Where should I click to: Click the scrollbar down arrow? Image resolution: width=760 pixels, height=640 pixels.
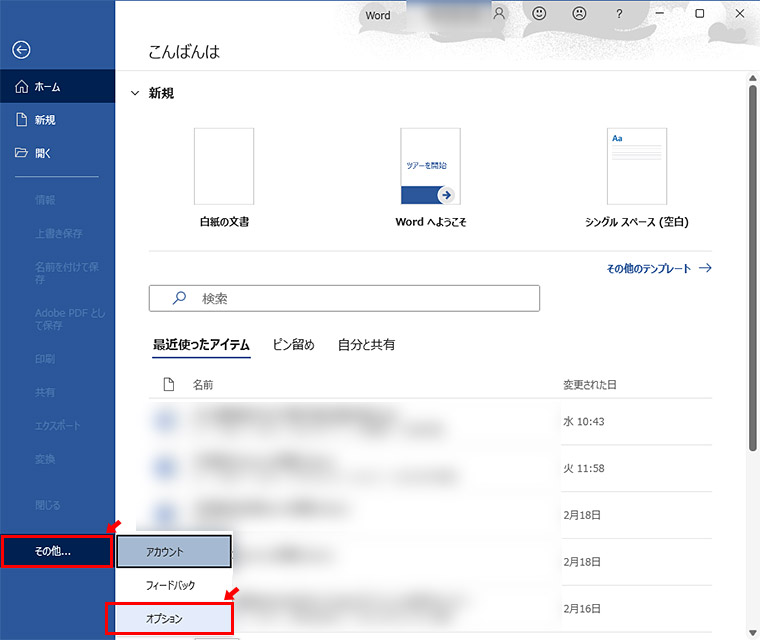753,633
